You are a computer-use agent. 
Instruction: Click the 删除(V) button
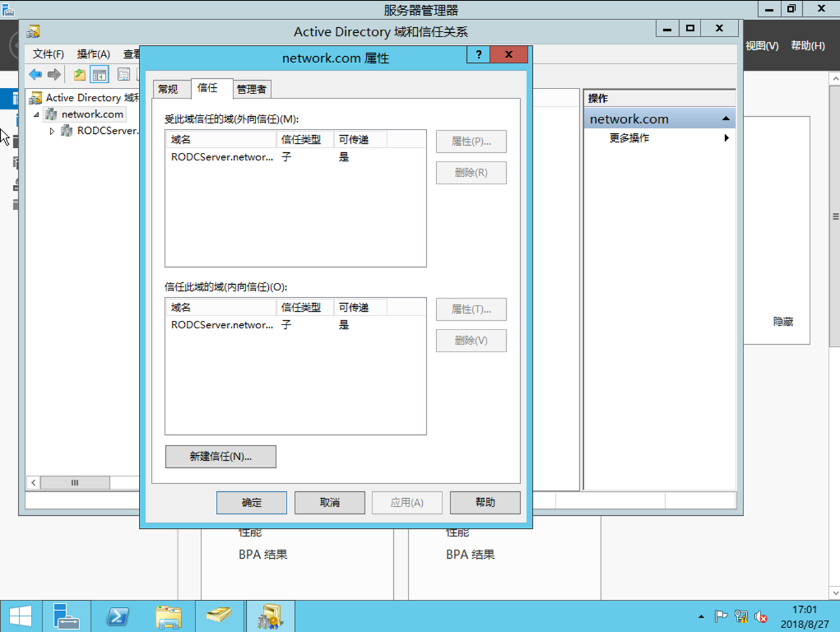(471, 340)
